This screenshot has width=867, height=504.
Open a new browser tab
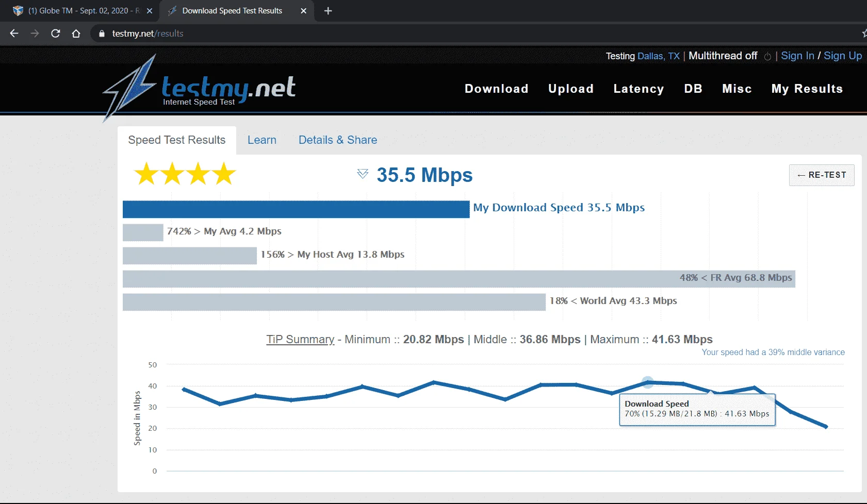tap(328, 11)
